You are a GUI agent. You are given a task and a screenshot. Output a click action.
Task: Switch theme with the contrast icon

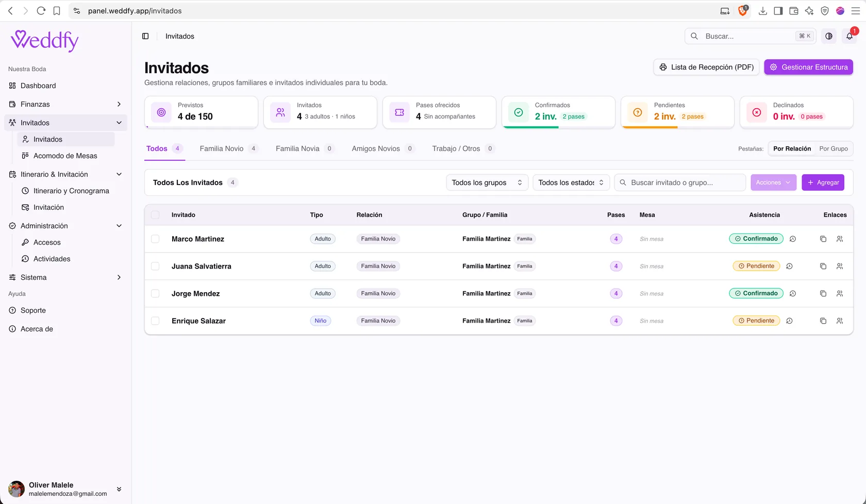829,36
